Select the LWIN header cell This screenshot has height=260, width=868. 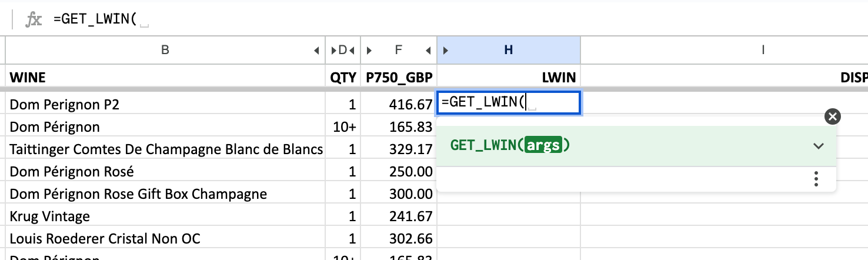pos(509,78)
